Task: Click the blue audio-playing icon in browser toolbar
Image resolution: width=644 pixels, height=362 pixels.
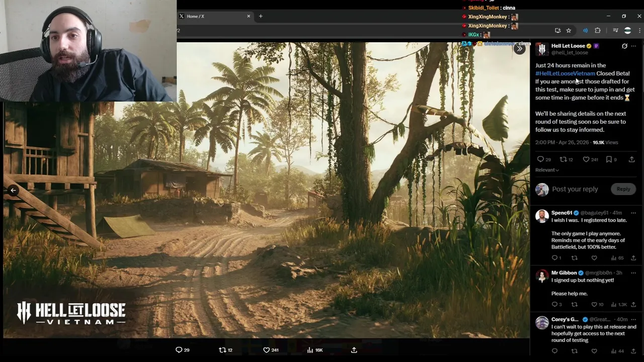Action: [x=585, y=31]
